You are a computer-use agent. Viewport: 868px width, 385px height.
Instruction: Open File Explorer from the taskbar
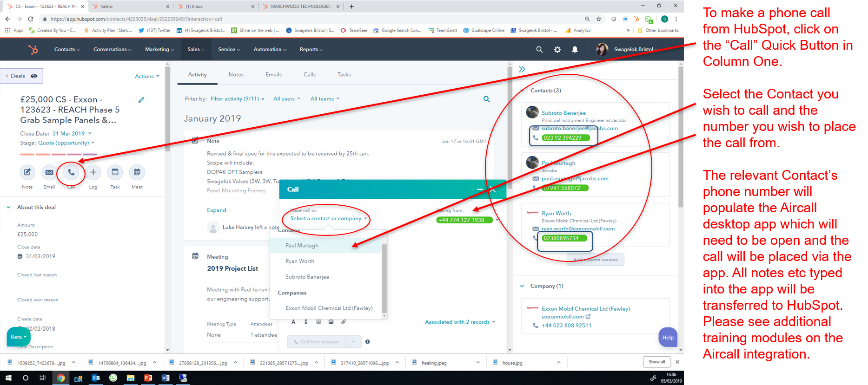(x=131, y=378)
